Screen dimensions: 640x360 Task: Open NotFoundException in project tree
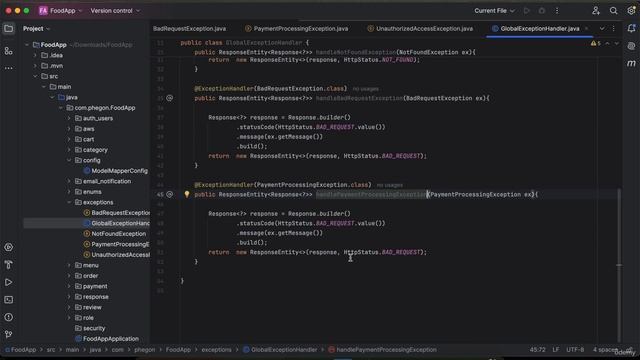tap(115, 233)
